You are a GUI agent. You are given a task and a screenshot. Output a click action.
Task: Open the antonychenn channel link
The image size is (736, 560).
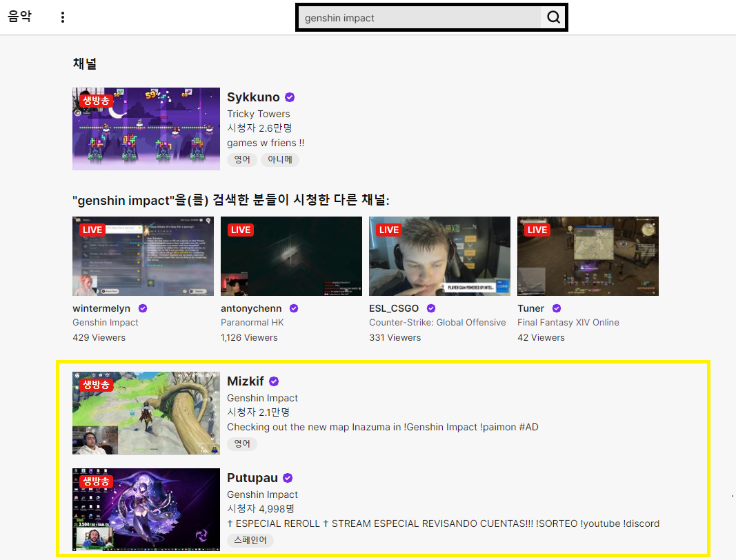coord(251,308)
